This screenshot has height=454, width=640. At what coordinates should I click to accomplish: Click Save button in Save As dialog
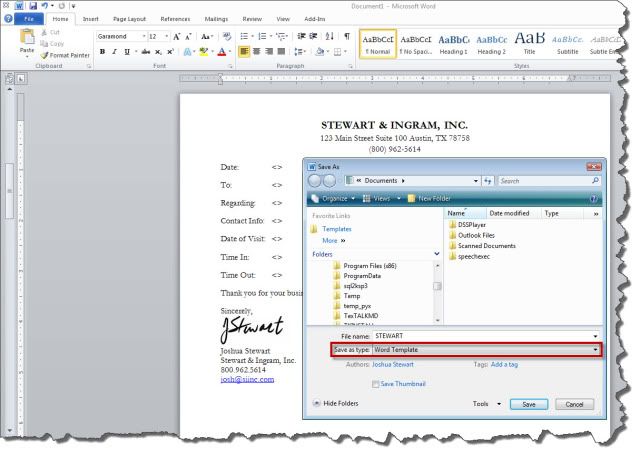[529, 404]
